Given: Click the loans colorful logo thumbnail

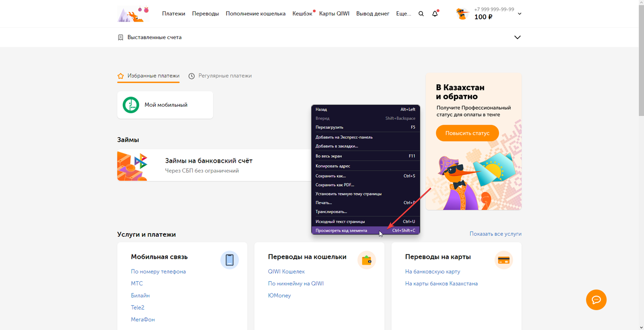Looking at the screenshot, I should [x=133, y=166].
